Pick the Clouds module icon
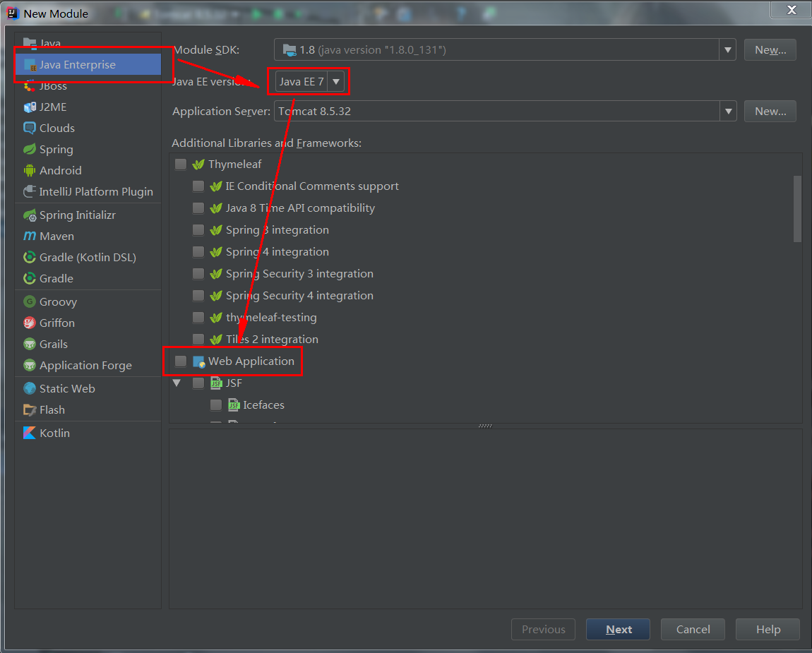812x653 pixels. tap(30, 128)
